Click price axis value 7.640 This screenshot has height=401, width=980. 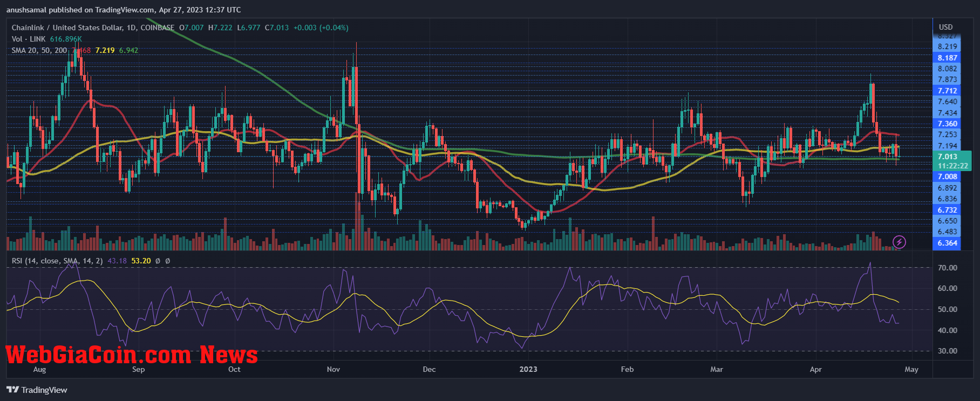(x=948, y=101)
